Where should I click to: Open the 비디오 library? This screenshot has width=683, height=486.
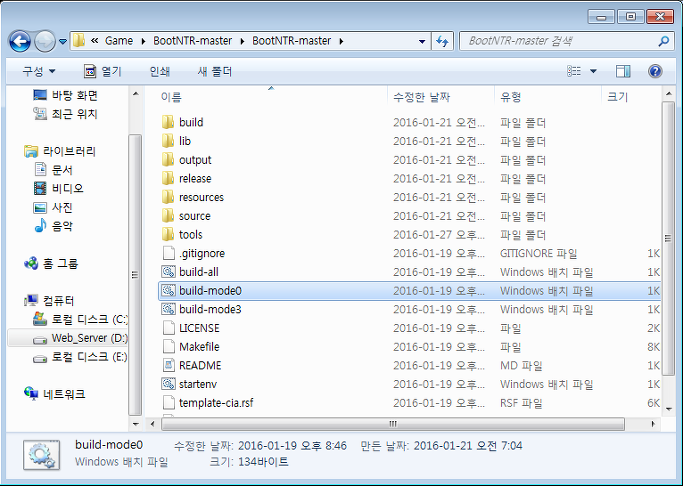[x=58, y=188]
